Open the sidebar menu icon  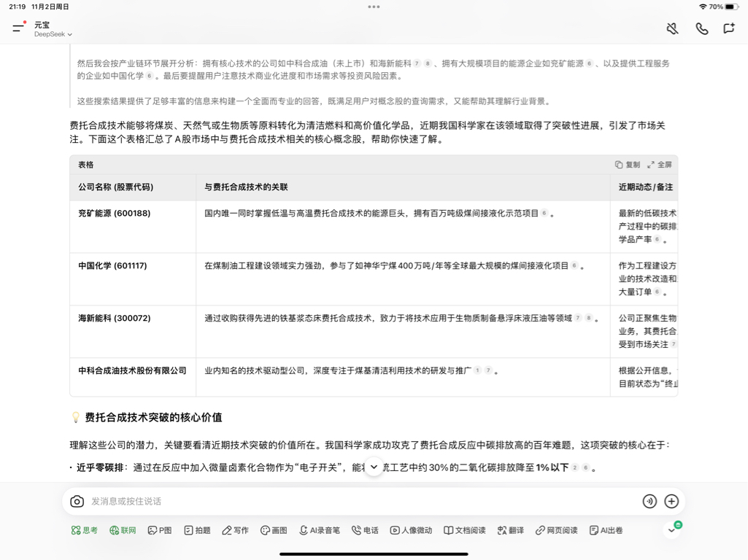click(x=18, y=28)
